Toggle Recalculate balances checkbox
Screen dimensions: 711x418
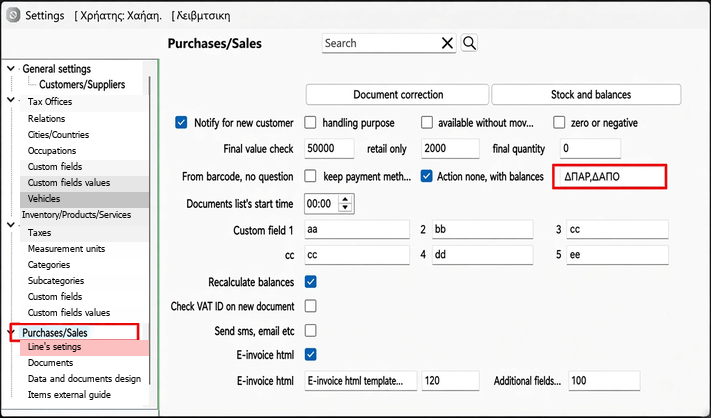(x=311, y=282)
